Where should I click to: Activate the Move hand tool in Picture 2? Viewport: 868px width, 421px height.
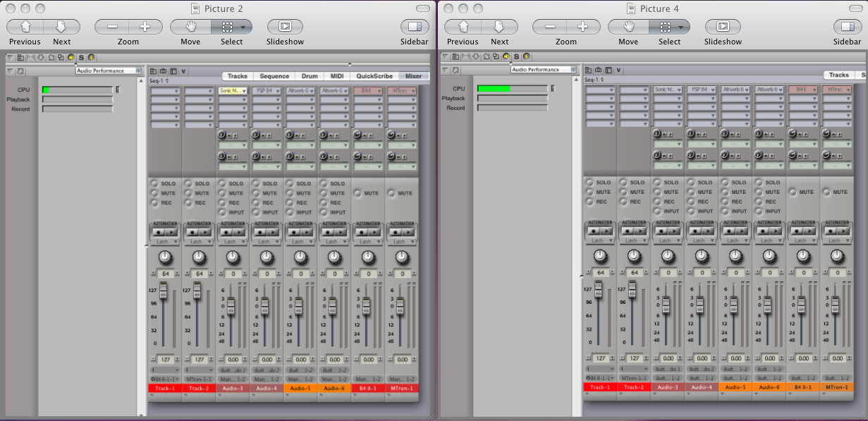point(190,27)
